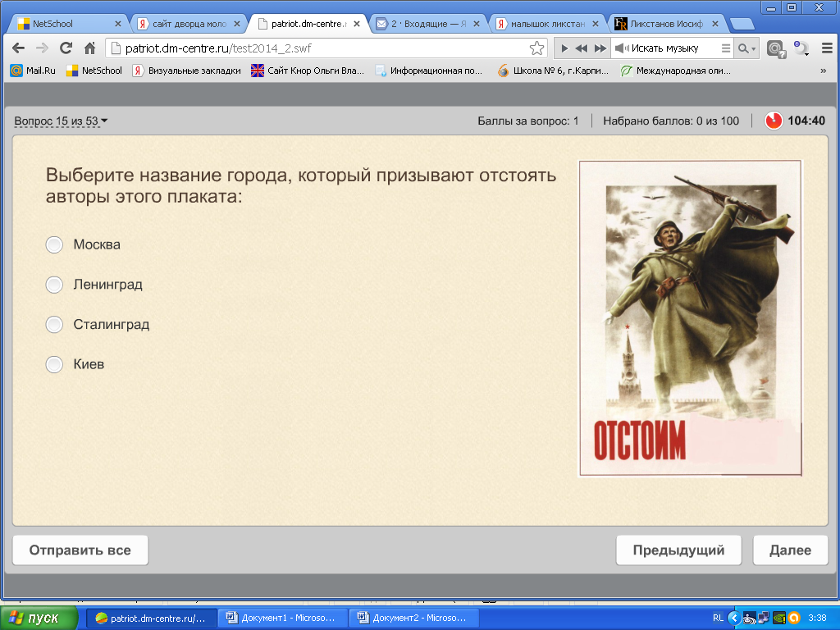Choose Киев as the answer
Screen dimensions: 840x630
(54, 364)
